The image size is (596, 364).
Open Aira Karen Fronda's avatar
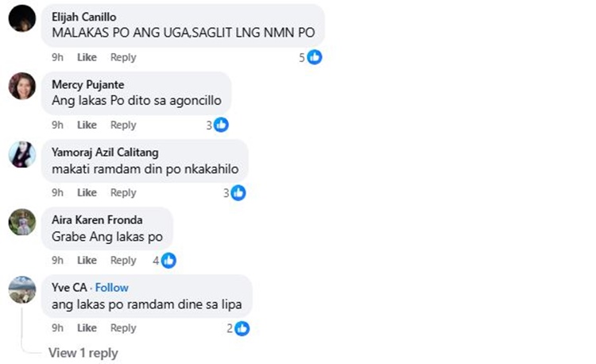22,222
